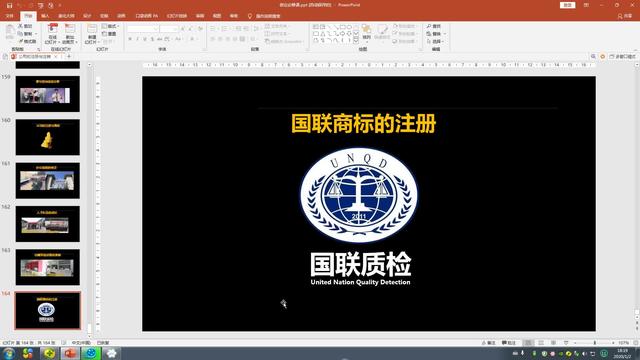Cut the selection with the scissors icon
The image size is (640, 360).
25,26
